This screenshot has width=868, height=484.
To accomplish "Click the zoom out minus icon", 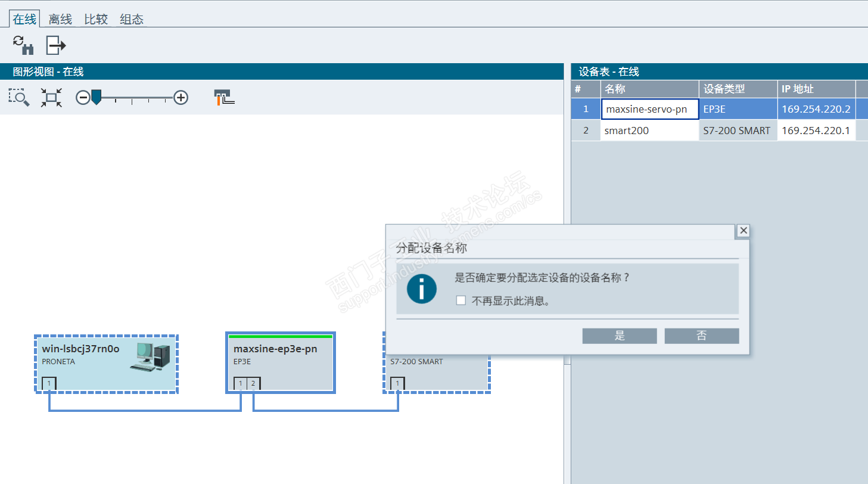I will pyautogui.click(x=83, y=97).
